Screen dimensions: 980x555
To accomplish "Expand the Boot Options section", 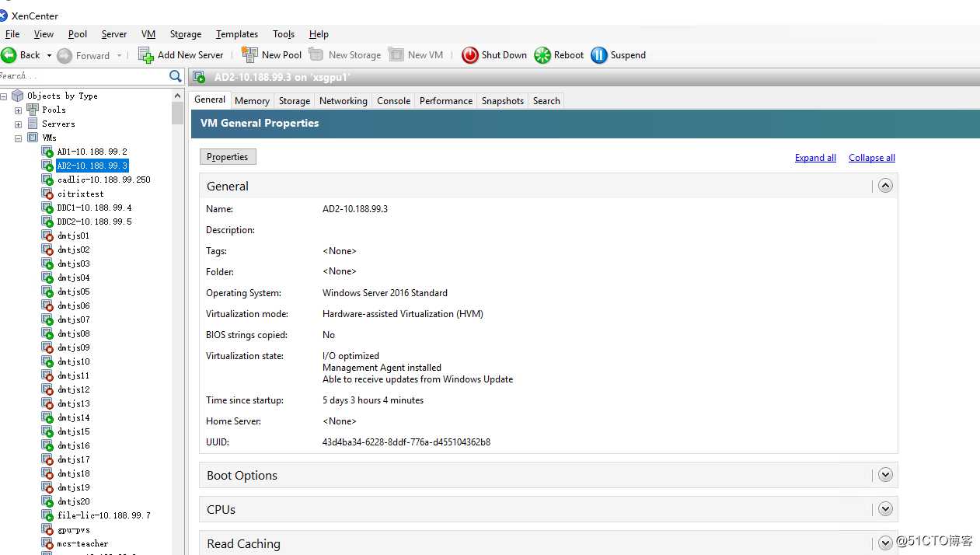I will coord(885,475).
